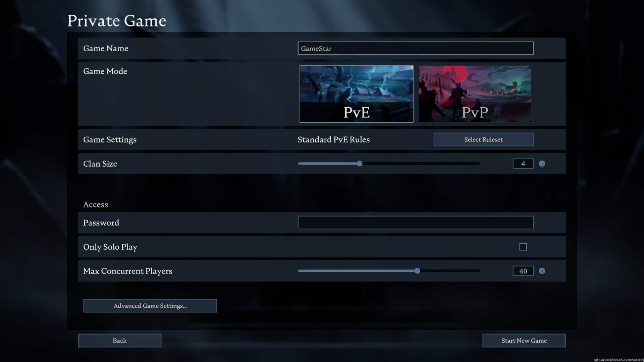Click the info icon next to Clan Size

coord(541,164)
